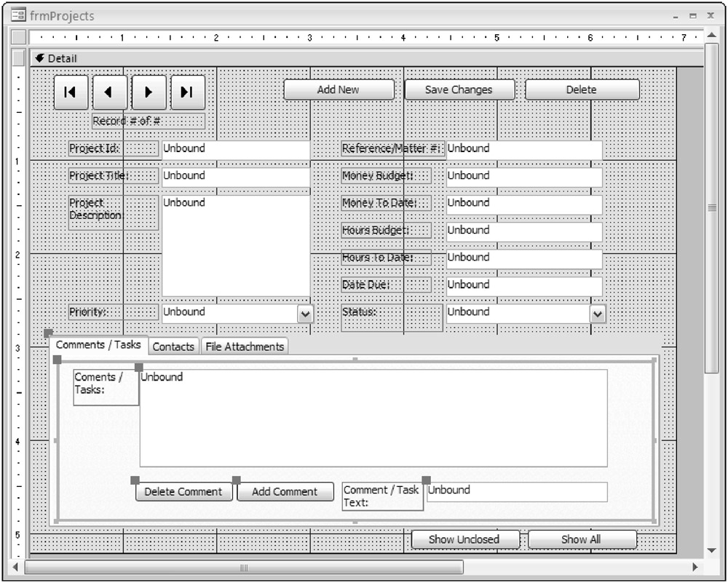This screenshot has height=583, width=728.
Task: Select the Comments / Tasks tab
Action: point(98,345)
